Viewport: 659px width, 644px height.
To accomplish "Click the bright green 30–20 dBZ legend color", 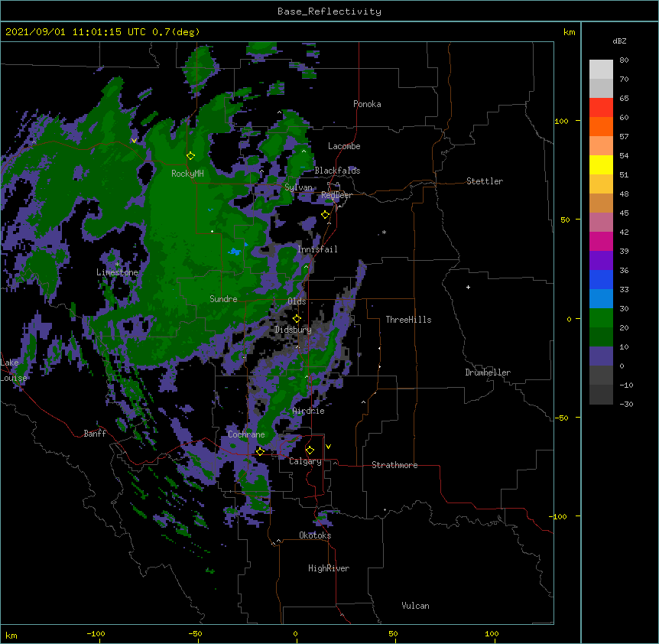I will pos(601,318).
